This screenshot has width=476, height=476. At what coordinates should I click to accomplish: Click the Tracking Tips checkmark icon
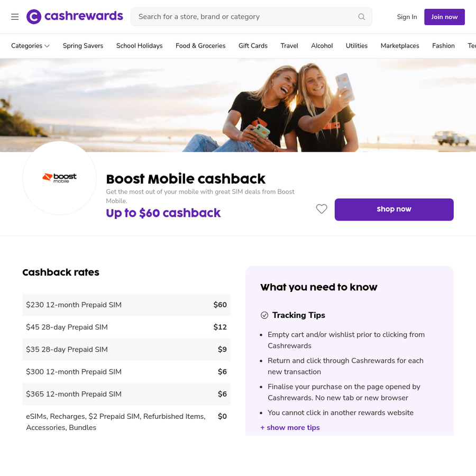coord(264,315)
